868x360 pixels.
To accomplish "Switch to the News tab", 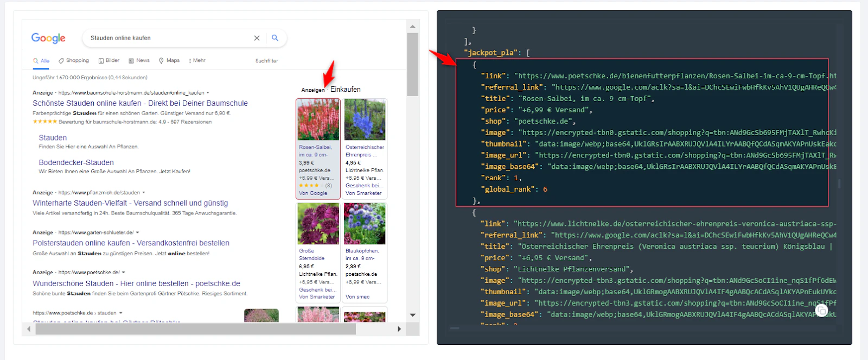I will 139,61.
